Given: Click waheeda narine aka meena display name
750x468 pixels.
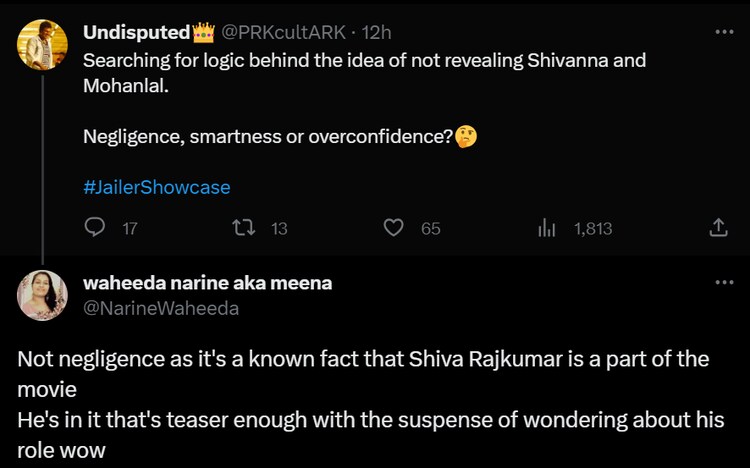Looking at the screenshot, I should [x=208, y=283].
